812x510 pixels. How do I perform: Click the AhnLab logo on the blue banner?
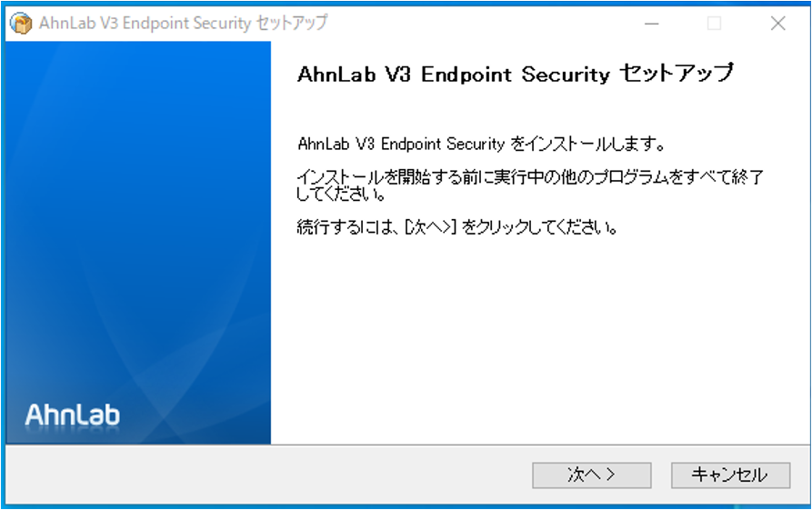(73, 415)
